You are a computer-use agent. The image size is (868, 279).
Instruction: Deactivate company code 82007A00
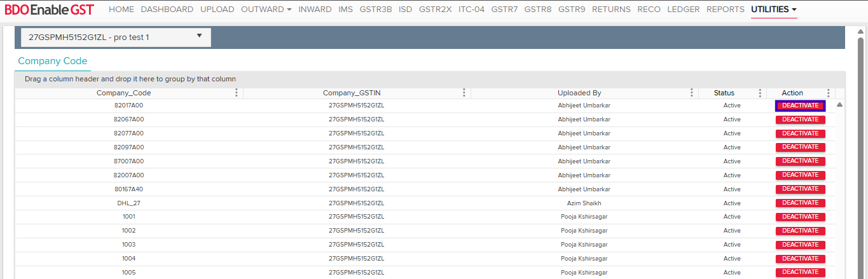(x=800, y=175)
